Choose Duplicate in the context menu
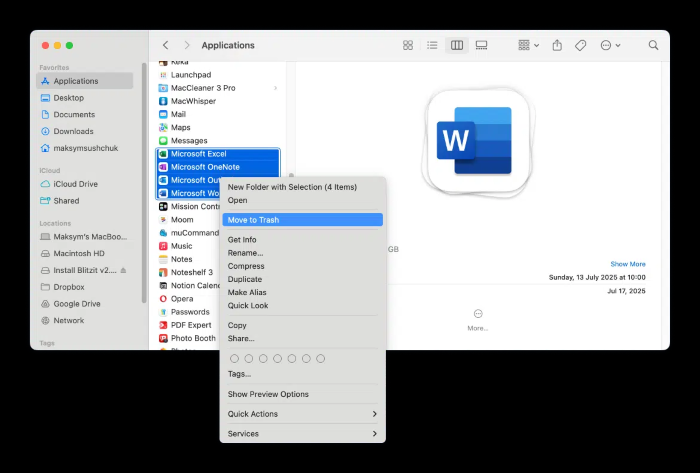The width and height of the screenshot is (700, 473). [x=302, y=279]
